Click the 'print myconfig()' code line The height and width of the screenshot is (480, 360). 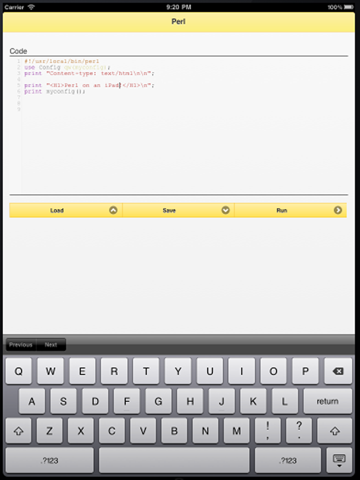point(55,91)
